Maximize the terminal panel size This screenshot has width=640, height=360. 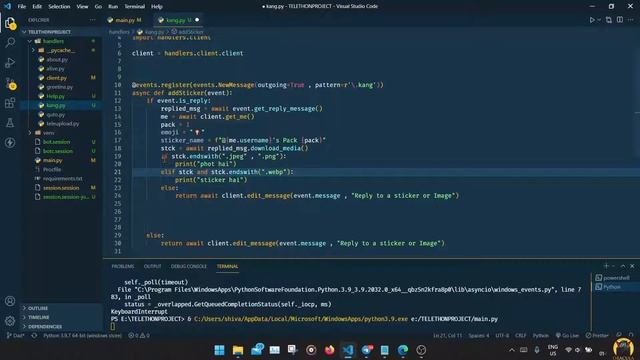(x=623, y=266)
